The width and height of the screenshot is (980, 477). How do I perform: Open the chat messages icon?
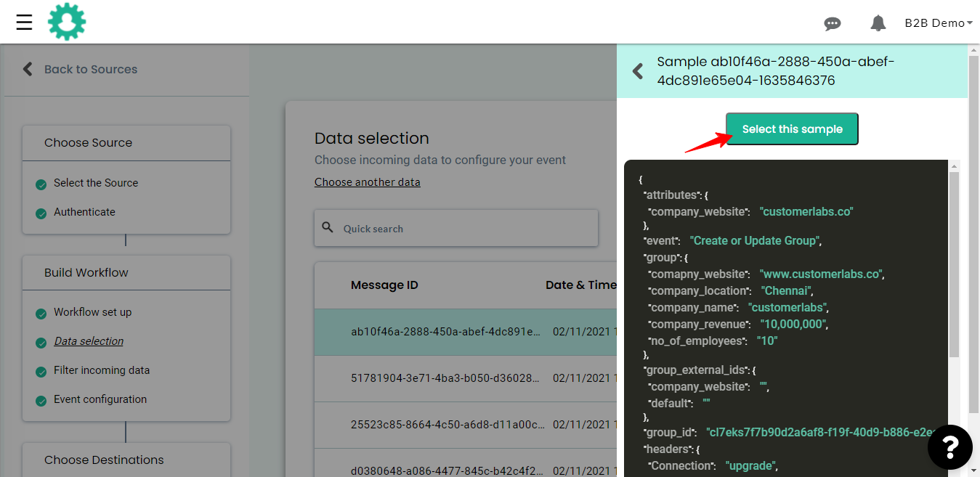tap(833, 23)
